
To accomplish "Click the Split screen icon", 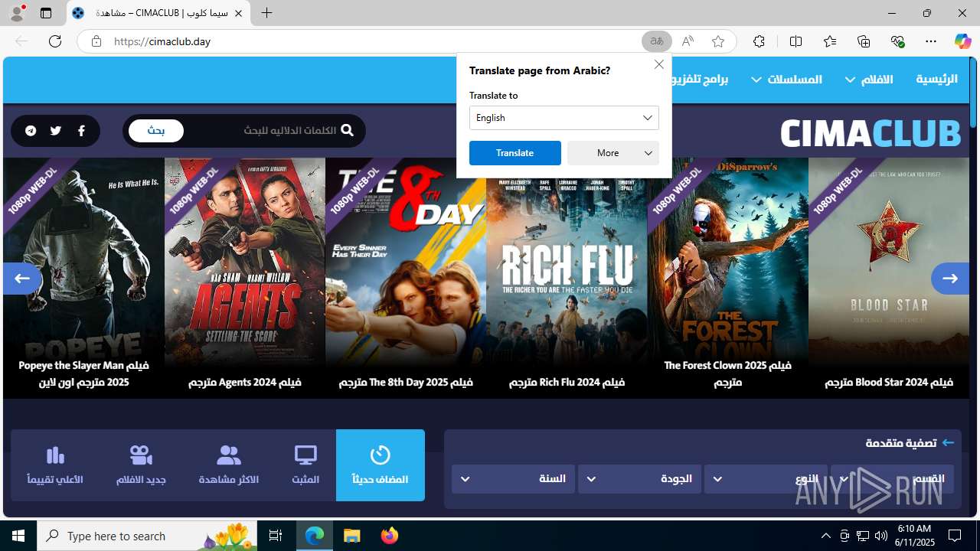I will tap(795, 41).
